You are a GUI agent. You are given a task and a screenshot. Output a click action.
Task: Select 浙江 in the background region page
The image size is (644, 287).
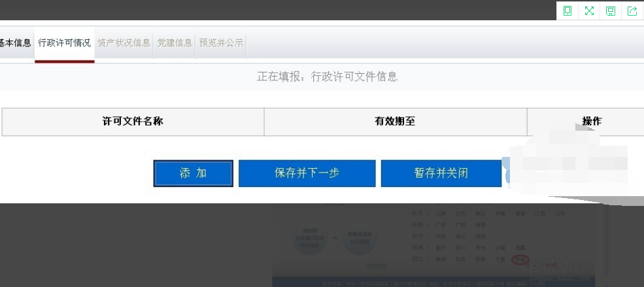click(480, 214)
